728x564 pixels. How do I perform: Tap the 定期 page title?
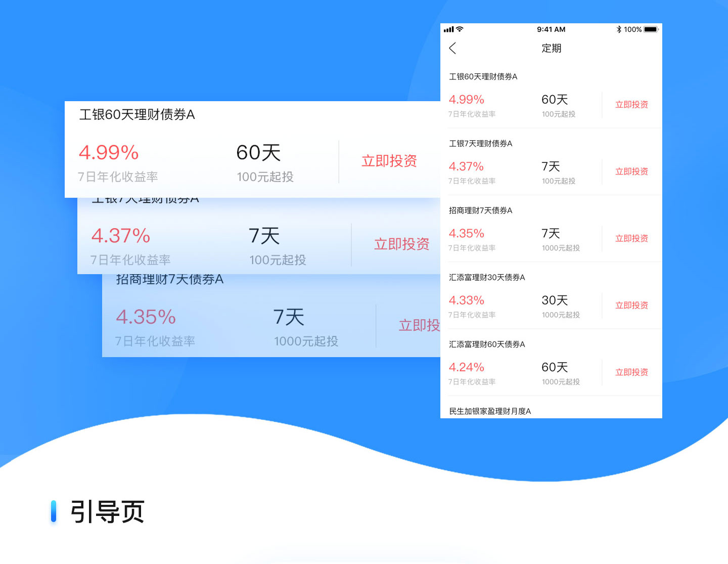pos(552,48)
